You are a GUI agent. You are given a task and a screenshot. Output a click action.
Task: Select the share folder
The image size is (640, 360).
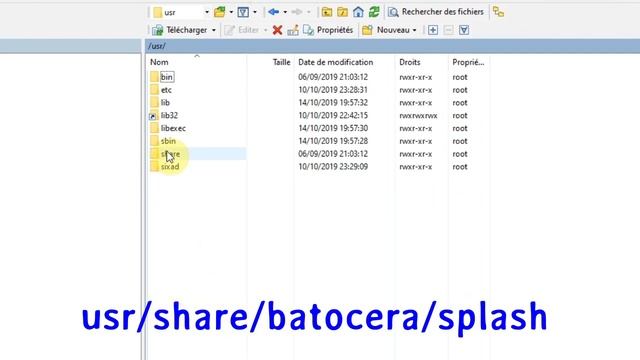click(170, 154)
